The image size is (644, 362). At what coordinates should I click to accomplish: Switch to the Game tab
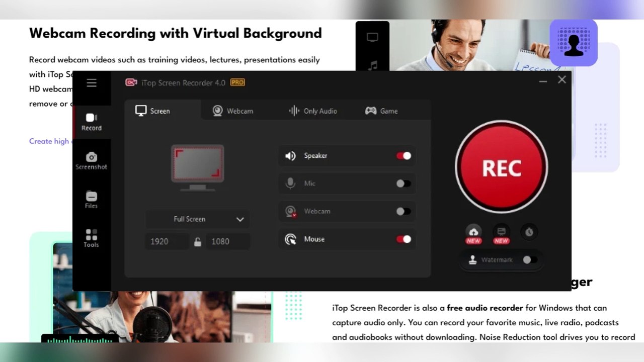point(381,111)
